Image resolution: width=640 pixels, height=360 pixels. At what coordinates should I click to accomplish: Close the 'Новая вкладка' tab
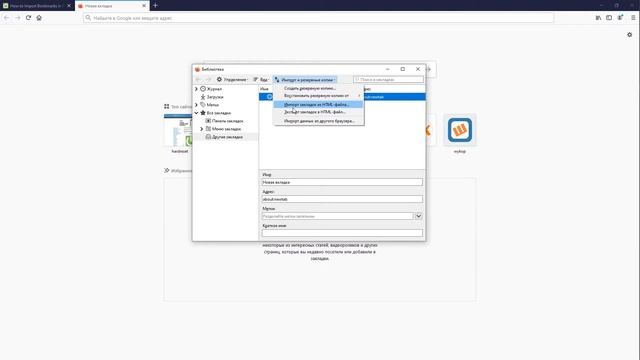[144, 6]
